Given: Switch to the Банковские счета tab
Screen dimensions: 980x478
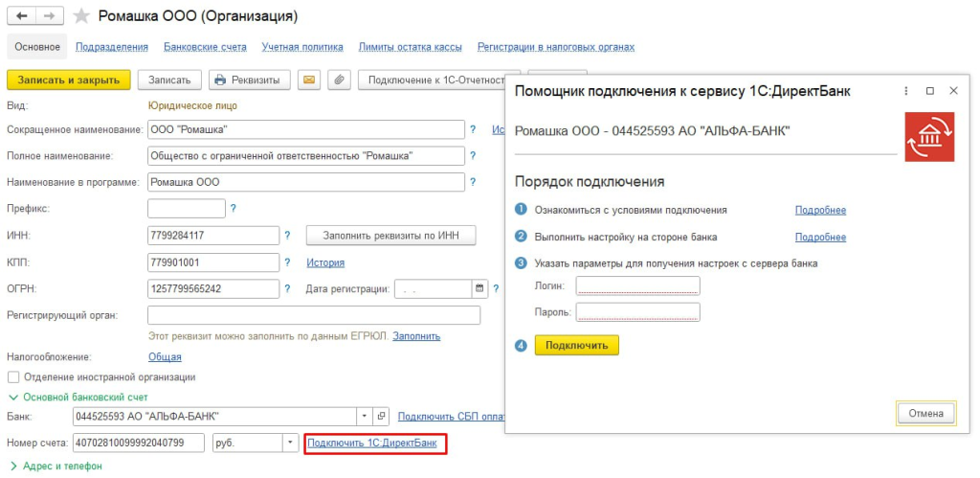Looking at the screenshot, I should 205,47.
